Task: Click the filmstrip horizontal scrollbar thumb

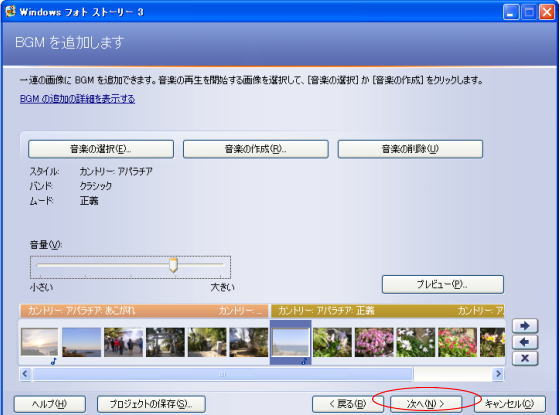Action: [222, 374]
